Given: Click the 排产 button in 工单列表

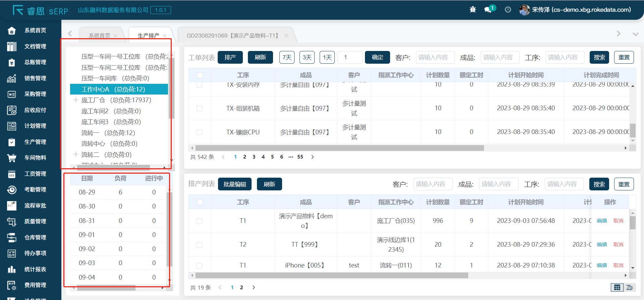Looking at the screenshot, I should (x=230, y=57).
